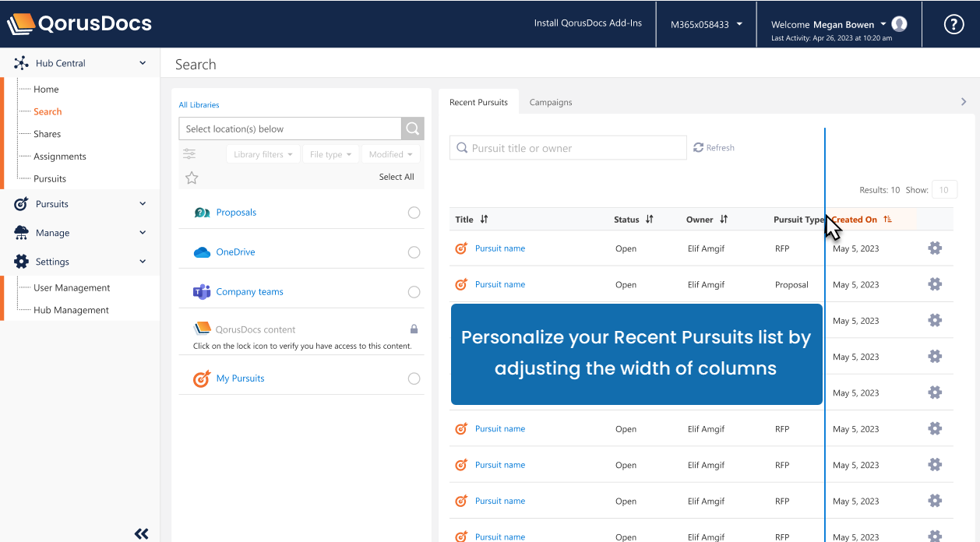Click the QorusDocs content book icon
This screenshot has width=980, height=542.
point(203,329)
